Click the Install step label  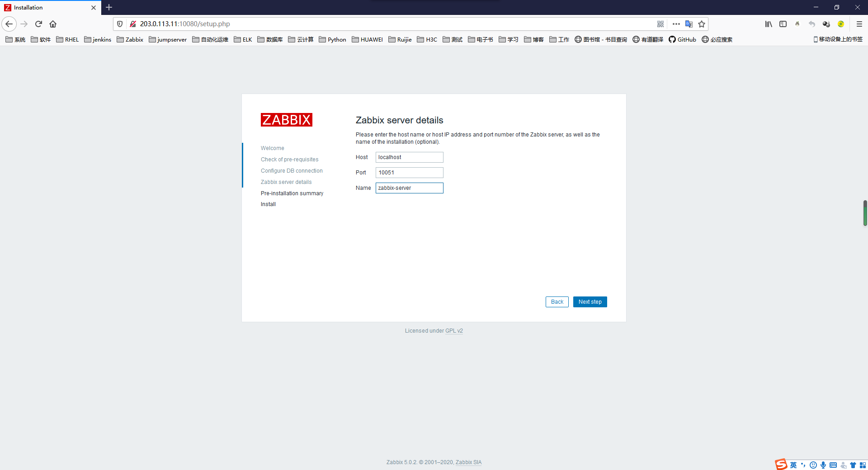tap(268, 204)
